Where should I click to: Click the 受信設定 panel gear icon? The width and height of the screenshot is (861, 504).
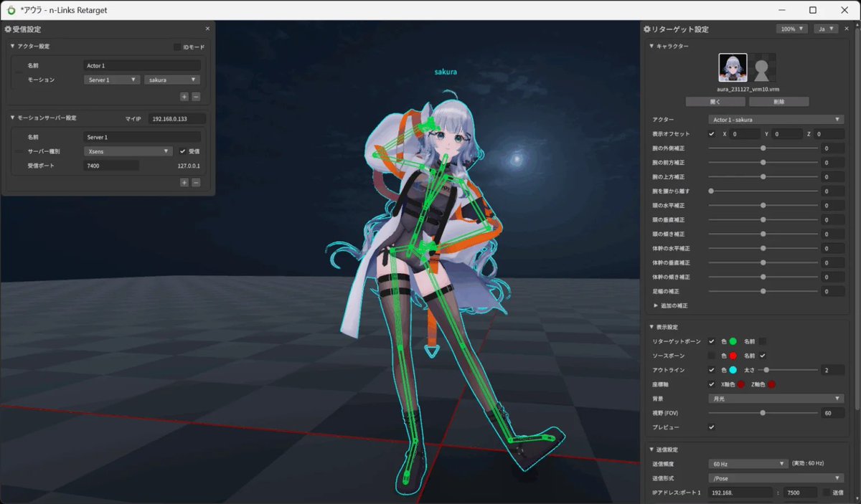tap(9, 29)
